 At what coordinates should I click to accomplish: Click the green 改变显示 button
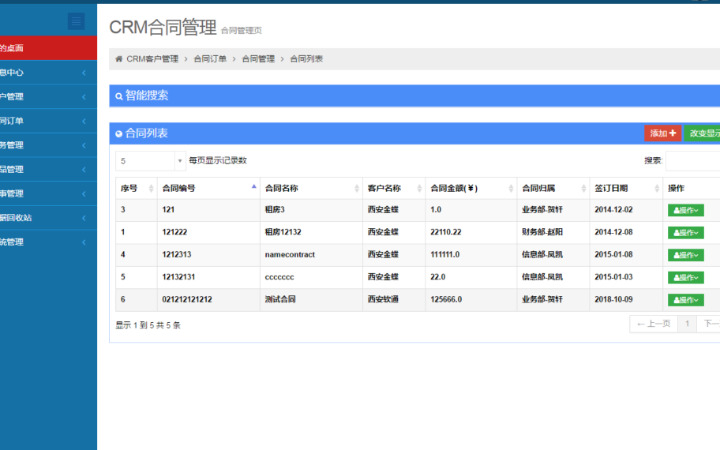[x=702, y=133]
